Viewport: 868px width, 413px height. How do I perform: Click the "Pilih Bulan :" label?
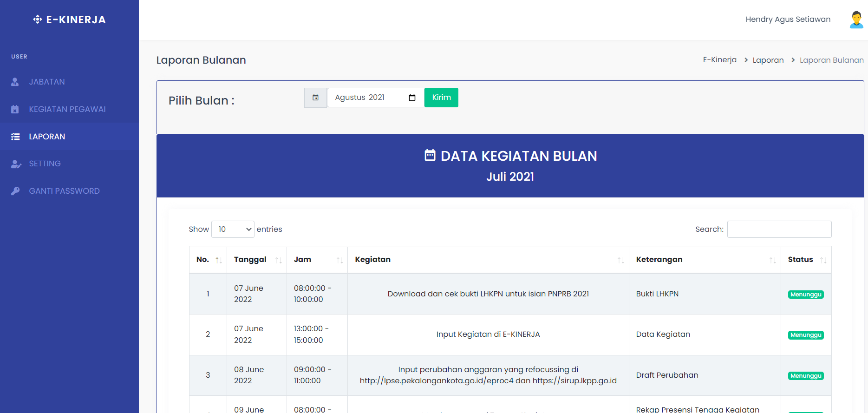coord(202,101)
